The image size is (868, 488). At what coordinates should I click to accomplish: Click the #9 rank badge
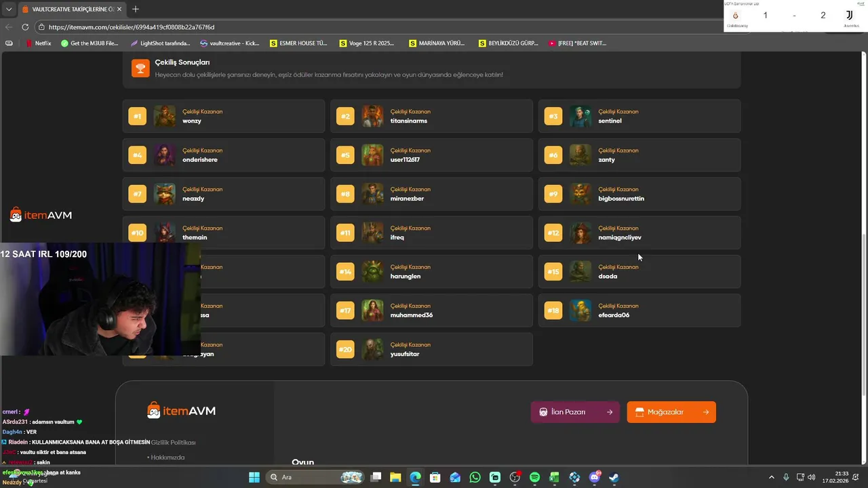click(x=553, y=194)
